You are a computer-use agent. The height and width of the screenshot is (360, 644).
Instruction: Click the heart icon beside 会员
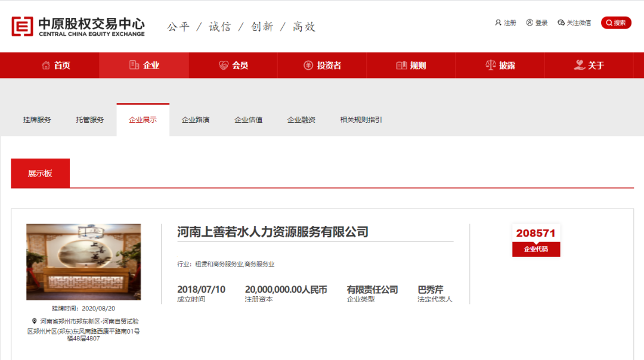(224, 66)
